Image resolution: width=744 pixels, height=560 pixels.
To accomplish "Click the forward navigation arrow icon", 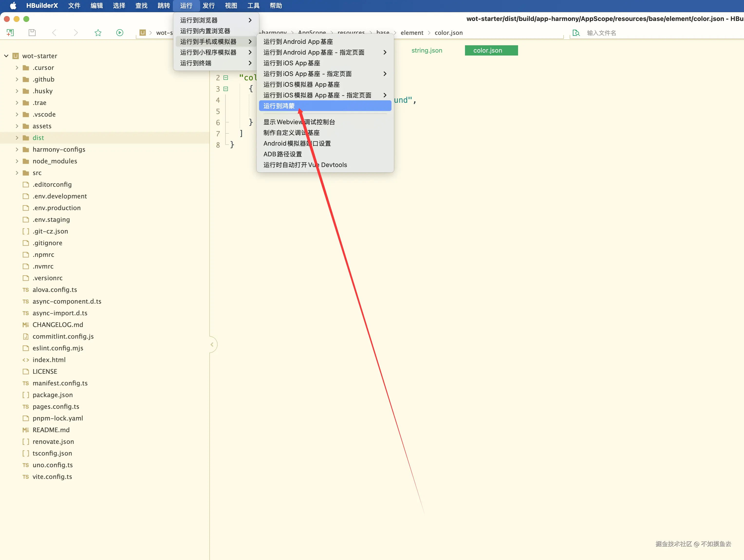I will click(x=76, y=33).
